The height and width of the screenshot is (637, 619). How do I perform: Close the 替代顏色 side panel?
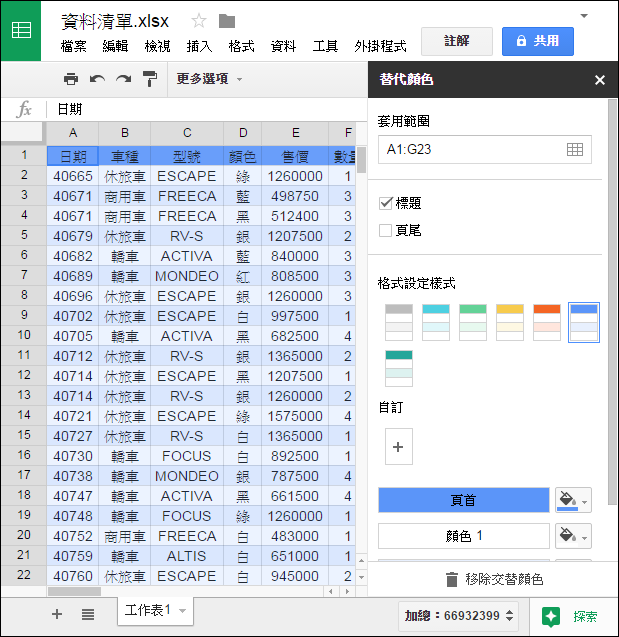pyautogui.click(x=600, y=80)
